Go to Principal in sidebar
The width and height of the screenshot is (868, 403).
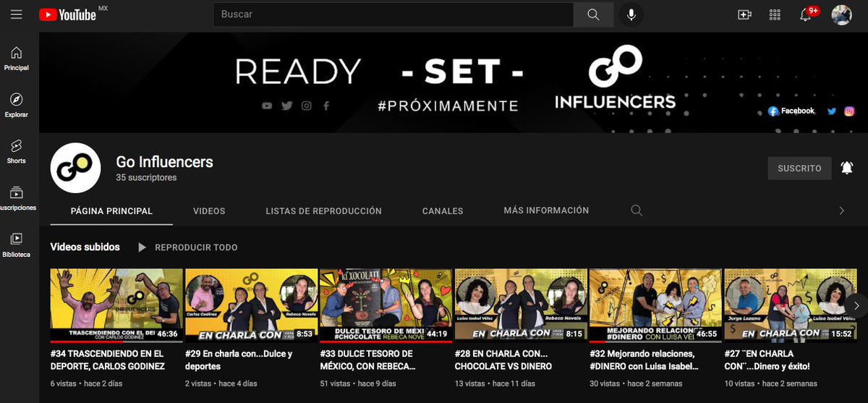click(x=16, y=59)
